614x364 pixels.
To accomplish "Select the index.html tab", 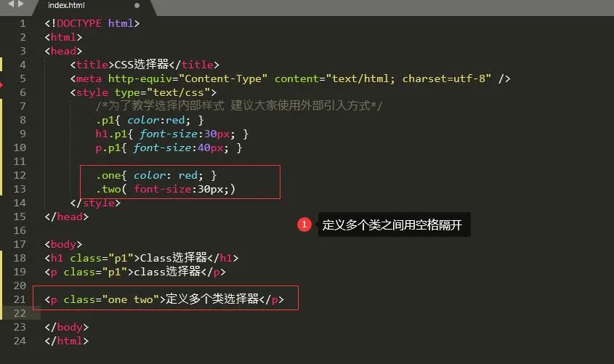I will coord(94,7).
